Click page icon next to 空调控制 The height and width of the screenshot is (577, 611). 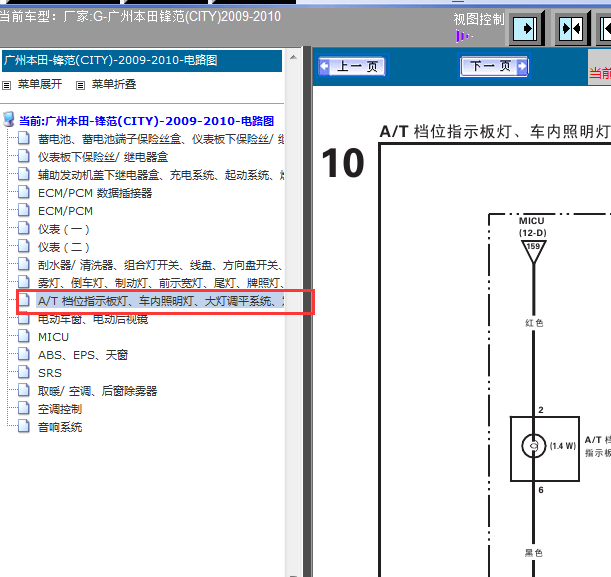point(24,408)
